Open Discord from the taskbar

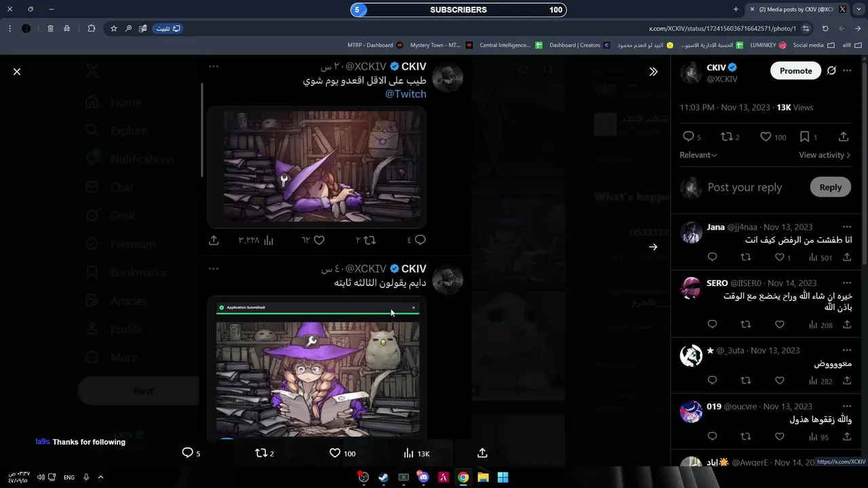[423, 477]
